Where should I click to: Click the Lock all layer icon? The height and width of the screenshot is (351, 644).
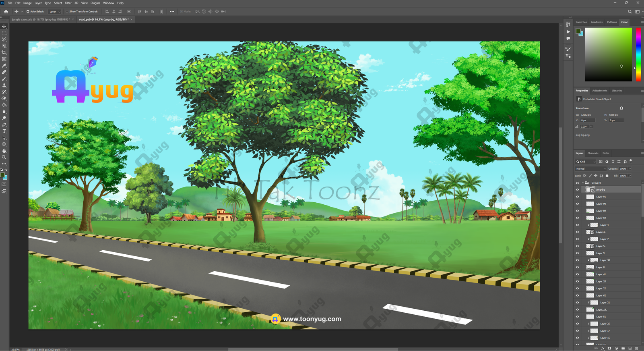(x=607, y=176)
